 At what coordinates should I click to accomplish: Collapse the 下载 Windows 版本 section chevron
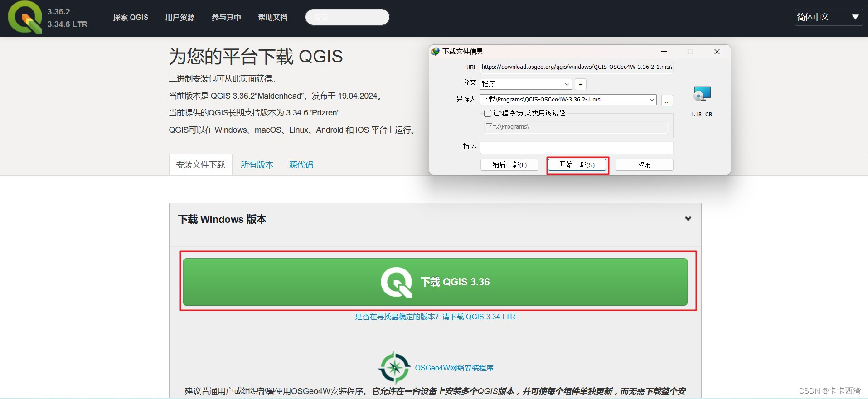[688, 219]
